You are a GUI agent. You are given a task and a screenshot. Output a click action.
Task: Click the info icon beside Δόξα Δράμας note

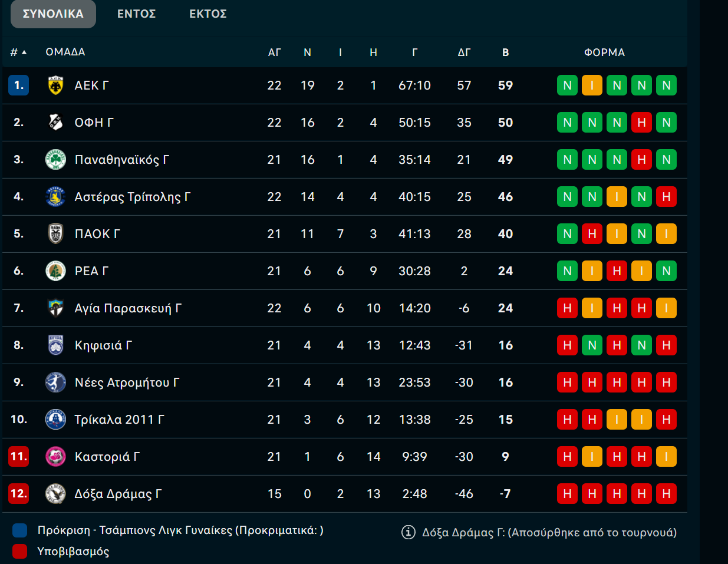pyautogui.click(x=408, y=532)
